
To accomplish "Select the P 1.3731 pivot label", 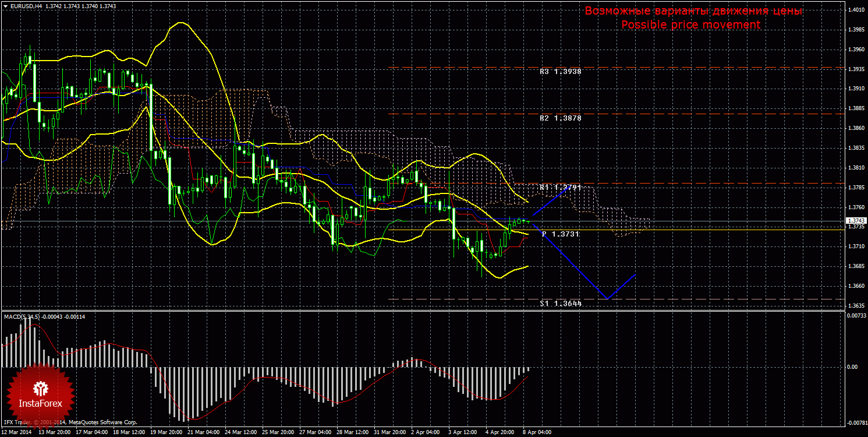I will (x=560, y=234).
